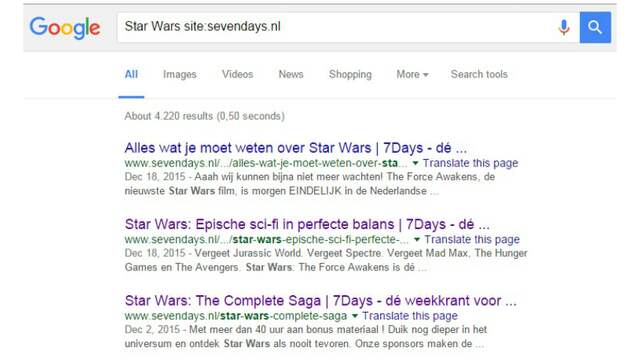Click the blue magnifying glass search button
Image resolution: width=640 pixels, height=360 pixels.
click(595, 27)
